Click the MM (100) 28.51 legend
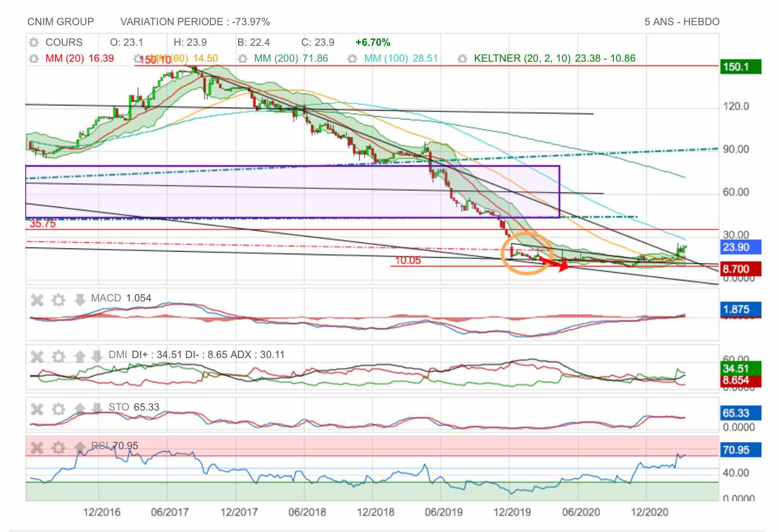The width and height of the screenshot is (779, 532). pos(401,58)
